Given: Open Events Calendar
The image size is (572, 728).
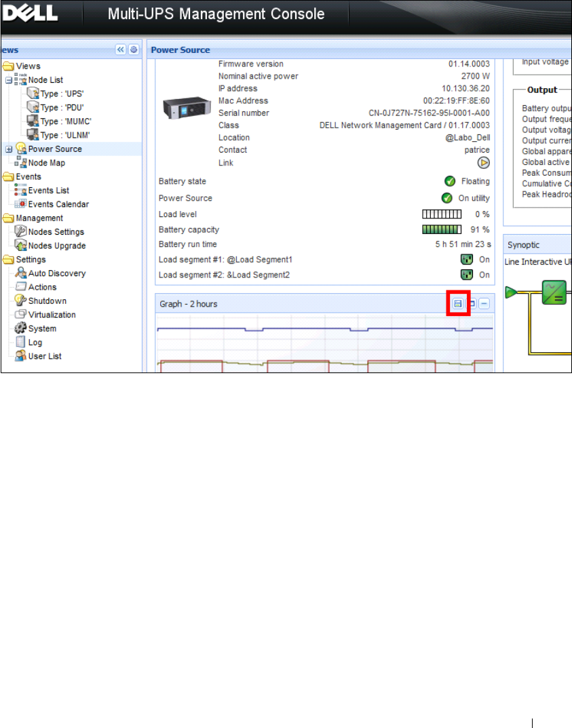Looking at the screenshot, I should 58,204.
